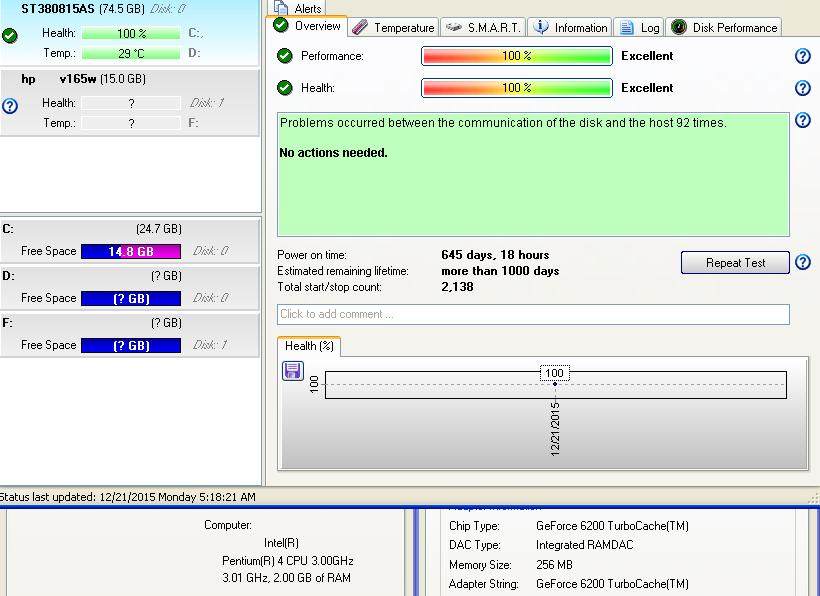Select the Health (%) graph tab

[309, 346]
